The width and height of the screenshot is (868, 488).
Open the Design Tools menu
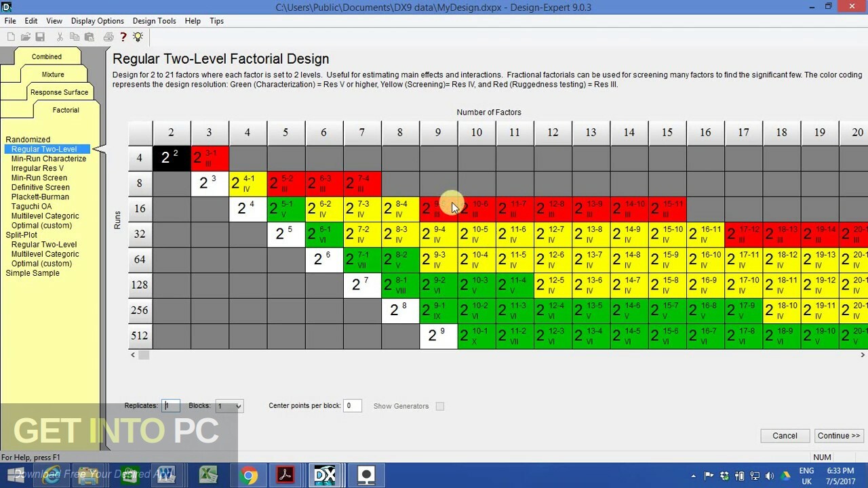click(155, 21)
